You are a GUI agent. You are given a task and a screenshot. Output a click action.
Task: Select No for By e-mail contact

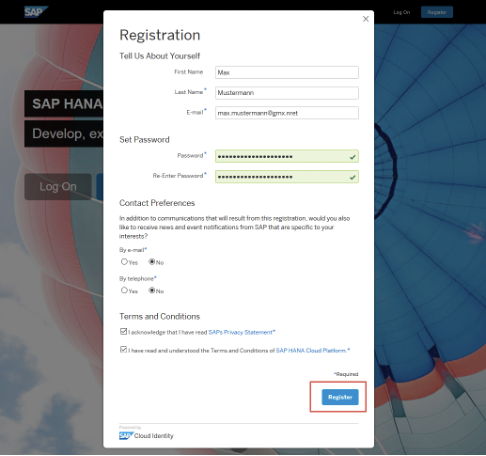[x=152, y=262]
